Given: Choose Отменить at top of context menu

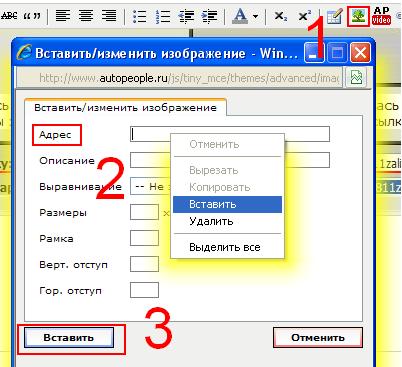Looking at the screenshot, I should click(227, 145).
